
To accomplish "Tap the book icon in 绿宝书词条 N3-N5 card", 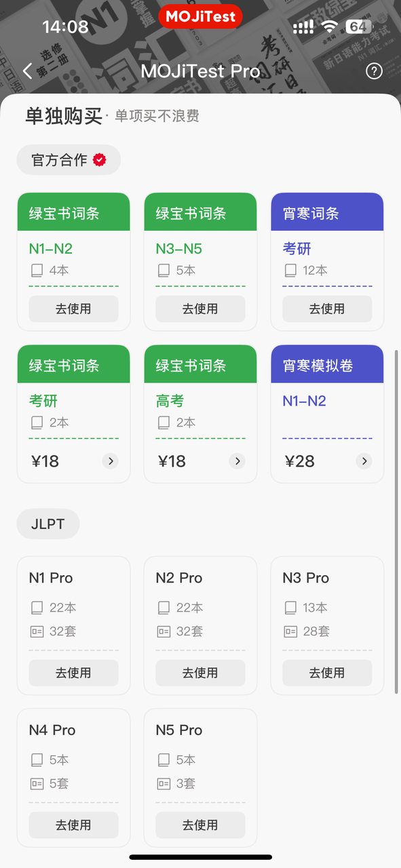I will [164, 271].
